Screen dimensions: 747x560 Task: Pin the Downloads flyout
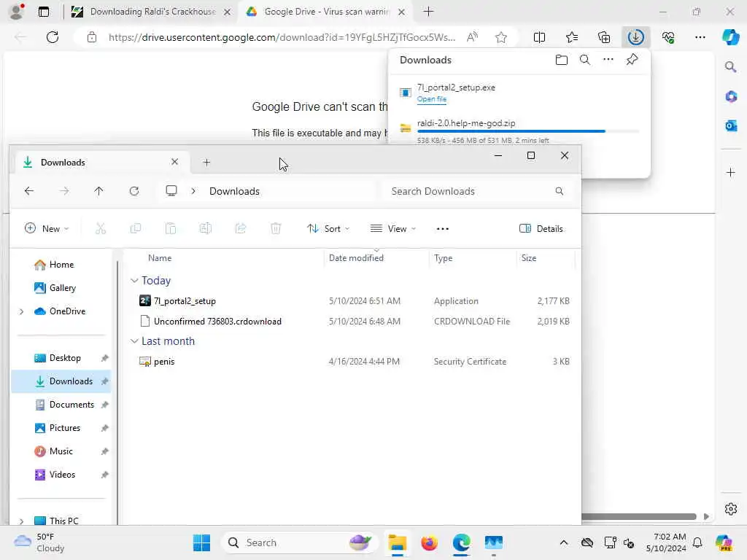632,60
